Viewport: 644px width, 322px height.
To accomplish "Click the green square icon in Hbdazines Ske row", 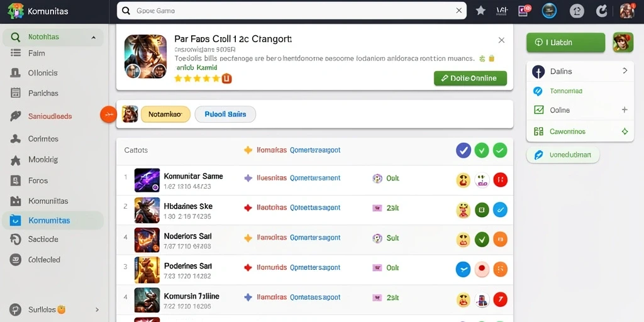I will [482, 210].
